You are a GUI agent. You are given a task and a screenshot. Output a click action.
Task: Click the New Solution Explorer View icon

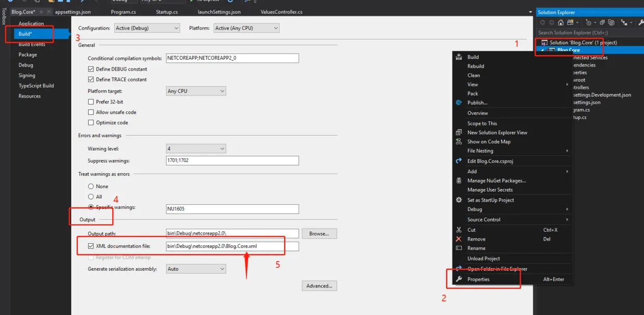point(459,133)
